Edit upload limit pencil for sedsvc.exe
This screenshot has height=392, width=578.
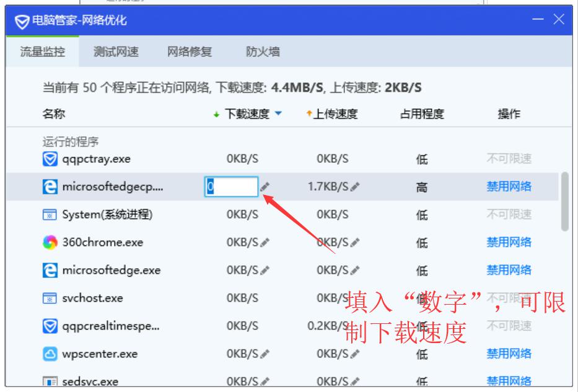pyautogui.click(x=354, y=381)
